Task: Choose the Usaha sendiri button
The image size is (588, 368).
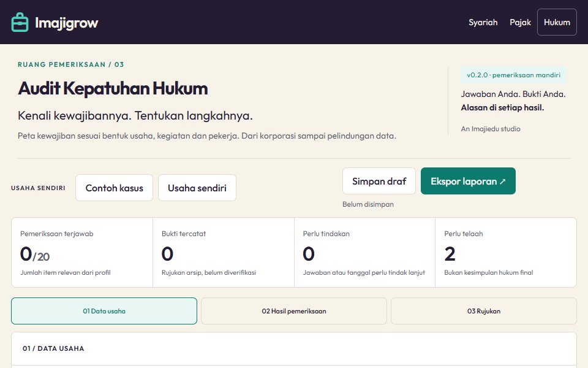Action: 197,188
